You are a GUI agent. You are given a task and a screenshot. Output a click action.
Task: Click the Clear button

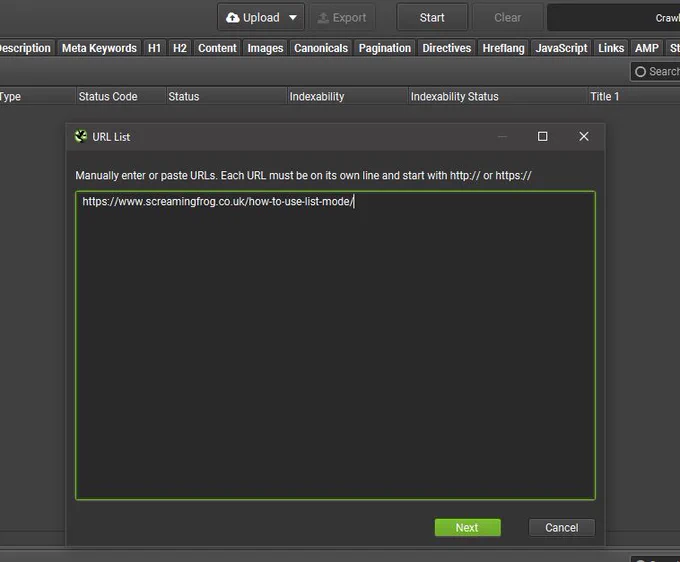coord(507,17)
